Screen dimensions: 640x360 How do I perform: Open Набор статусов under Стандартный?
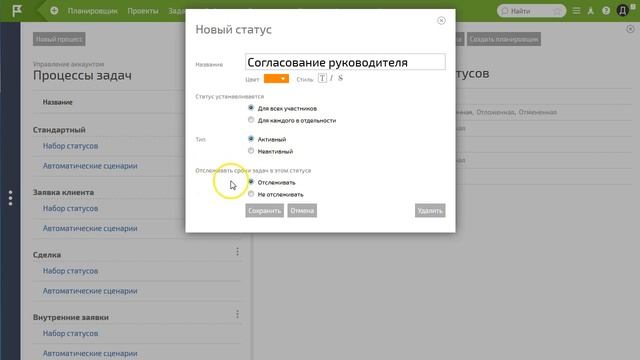70,146
